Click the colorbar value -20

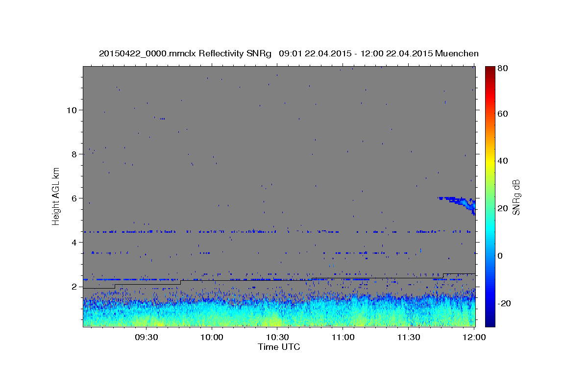coord(504,303)
